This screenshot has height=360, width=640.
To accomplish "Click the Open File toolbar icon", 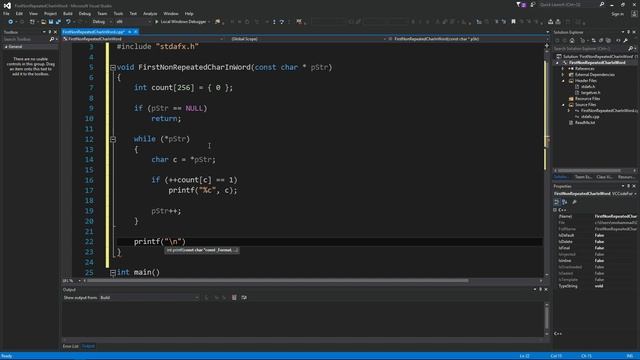I will [x=43, y=22].
